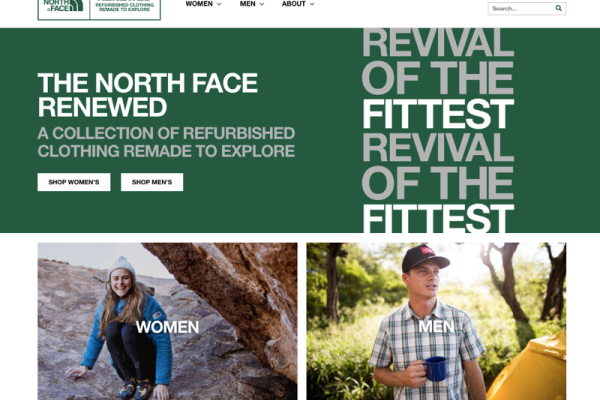The width and height of the screenshot is (600, 400).
Task: Focus the Search input field
Action: tap(521, 8)
